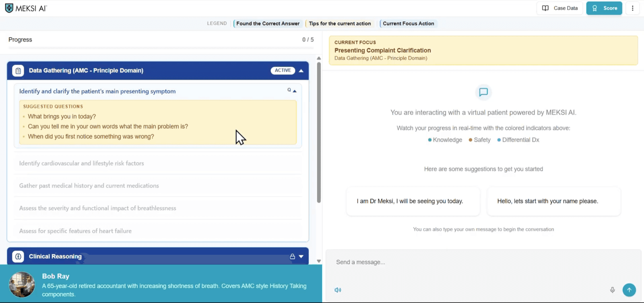
Task: Click the Clinical Reasoning lock icon
Action: point(292,256)
